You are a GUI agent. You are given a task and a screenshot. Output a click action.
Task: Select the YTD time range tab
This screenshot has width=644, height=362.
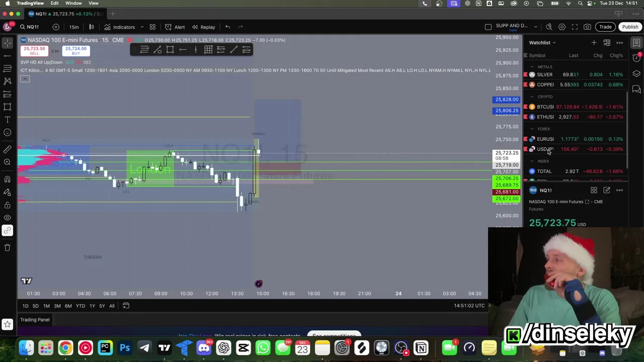tap(80, 306)
